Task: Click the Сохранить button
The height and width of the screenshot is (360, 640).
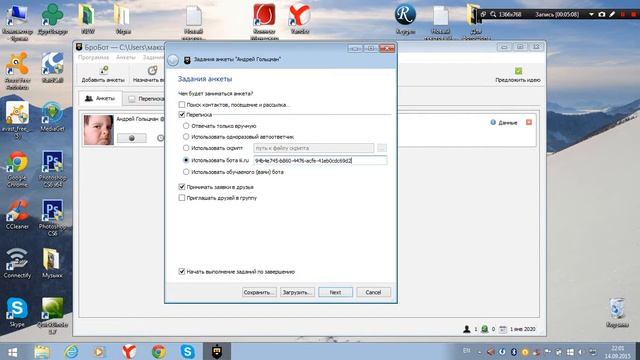Action: pos(259,292)
